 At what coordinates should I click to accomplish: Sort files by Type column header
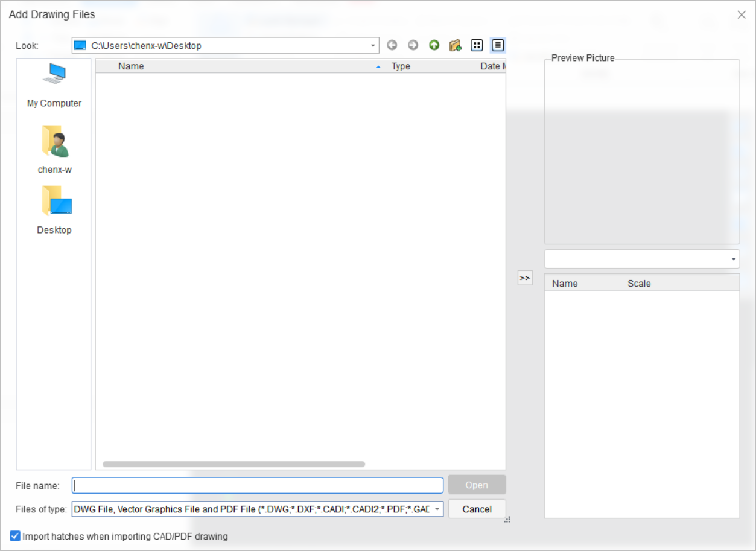click(x=401, y=66)
